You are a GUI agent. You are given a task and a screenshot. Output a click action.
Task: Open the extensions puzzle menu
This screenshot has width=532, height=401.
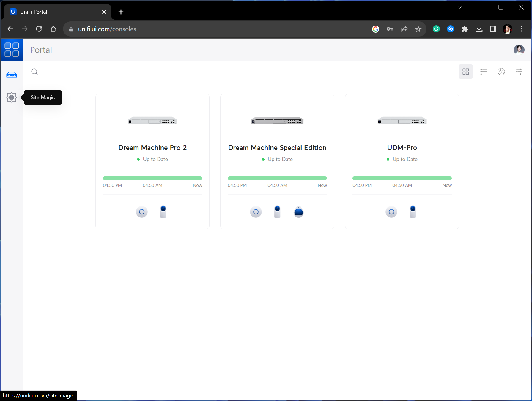pyautogui.click(x=465, y=29)
